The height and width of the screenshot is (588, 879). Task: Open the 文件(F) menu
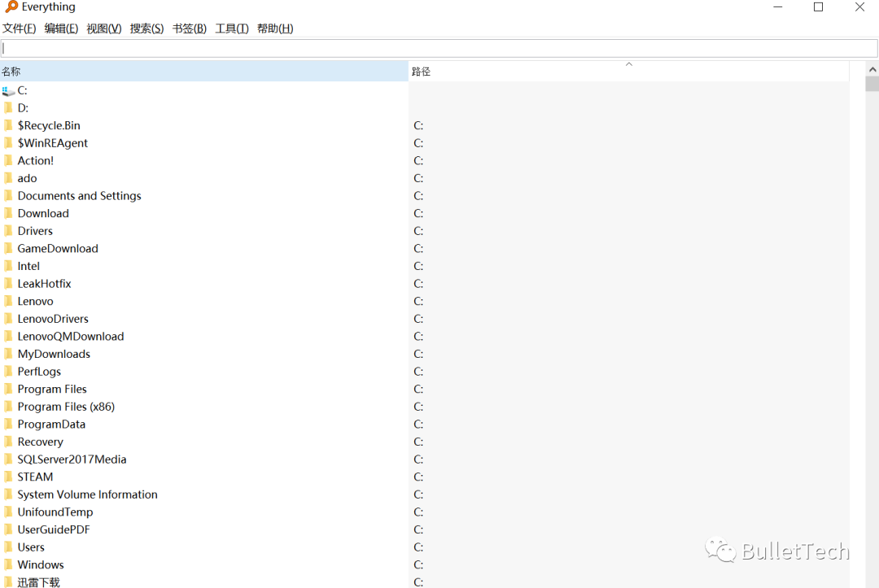19,28
